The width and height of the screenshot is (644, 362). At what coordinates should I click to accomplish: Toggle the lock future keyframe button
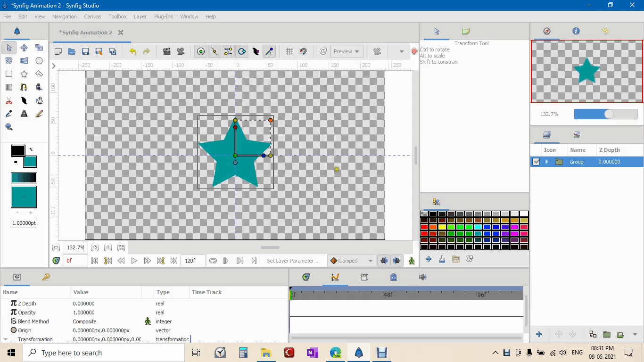(x=397, y=261)
